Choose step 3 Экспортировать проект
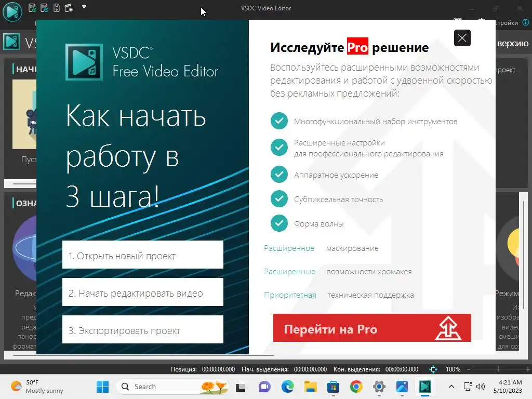Image resolution: width=532 pixels, height=399 pixels. click(x=143, y=329)
